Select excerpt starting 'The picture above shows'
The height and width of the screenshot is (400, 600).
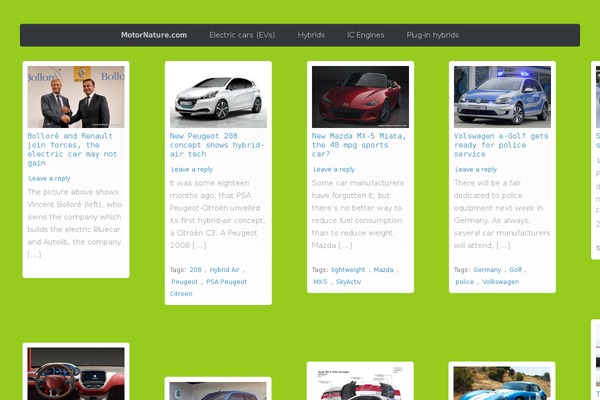pos(75,223)
